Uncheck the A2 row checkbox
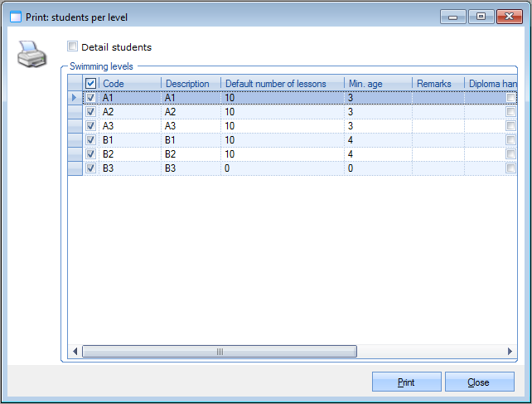This screenshot has width=532, height=404. pyautogui.click(x=91, y=111)
